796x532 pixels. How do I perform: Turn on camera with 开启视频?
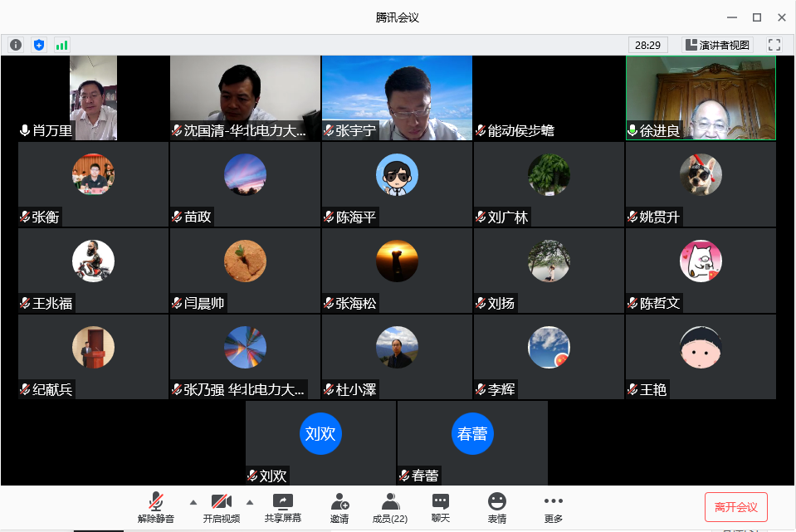pos(221,508)
